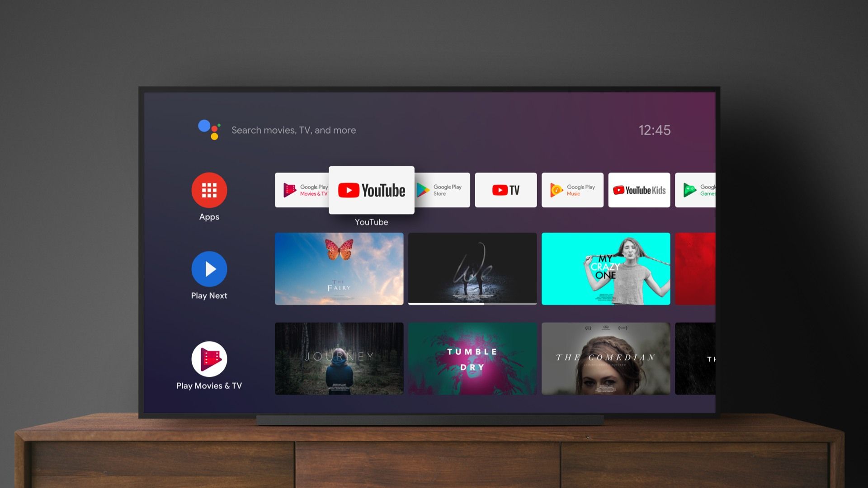Open the YouTube app
This screenshot has width=868, height=488.
point(372,191)
